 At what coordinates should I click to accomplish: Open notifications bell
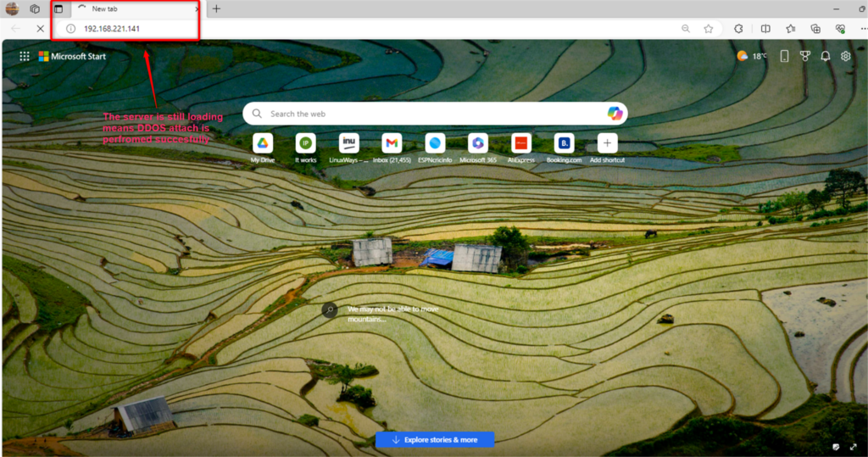coord(826,56)
